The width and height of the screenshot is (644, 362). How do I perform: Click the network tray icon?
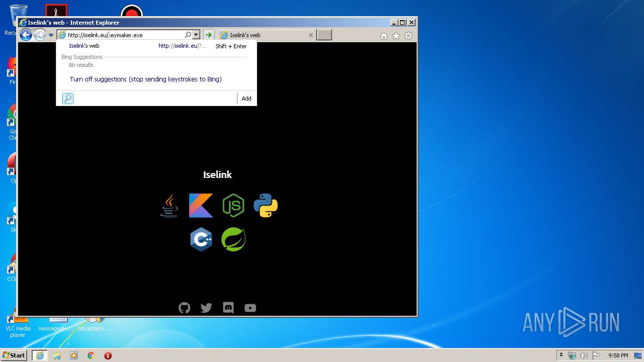tap(572, 355)
